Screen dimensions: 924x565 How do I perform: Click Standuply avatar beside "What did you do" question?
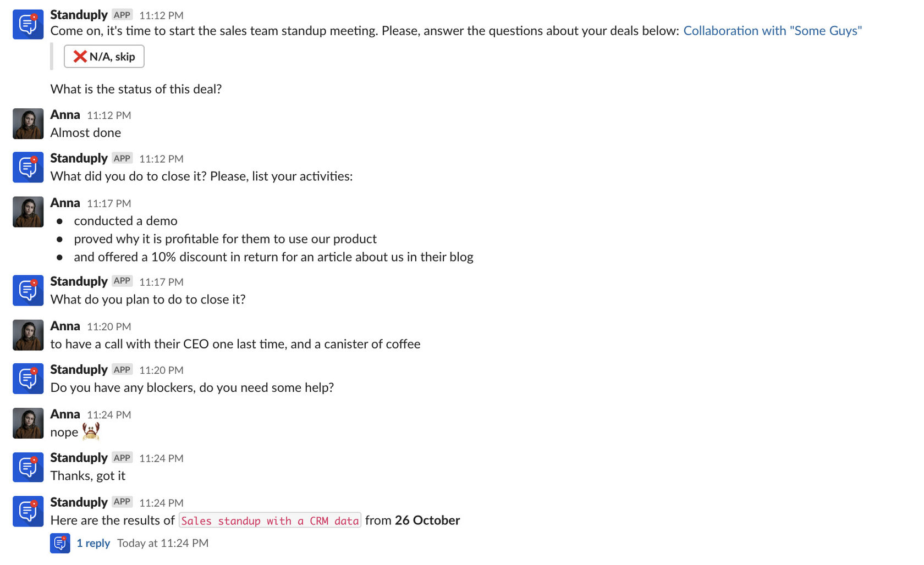28,168
